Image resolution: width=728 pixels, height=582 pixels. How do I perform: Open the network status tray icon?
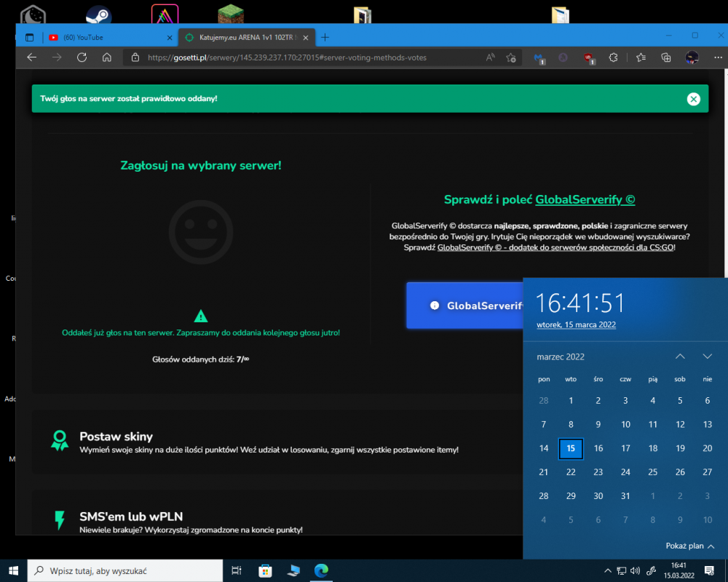[x=621, y=571]
